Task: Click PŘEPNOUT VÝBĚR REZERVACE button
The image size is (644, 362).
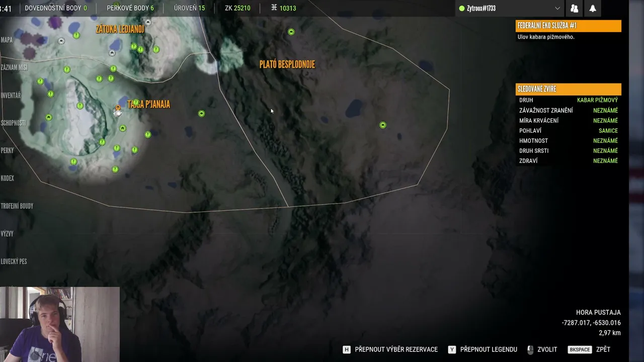Action: (390, 349)
